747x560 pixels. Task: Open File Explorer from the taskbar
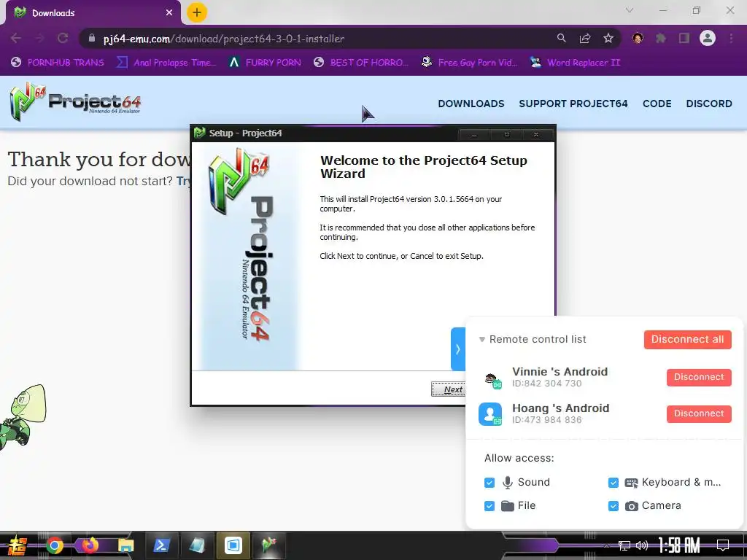pyautogui.click(x=125, y=545)
